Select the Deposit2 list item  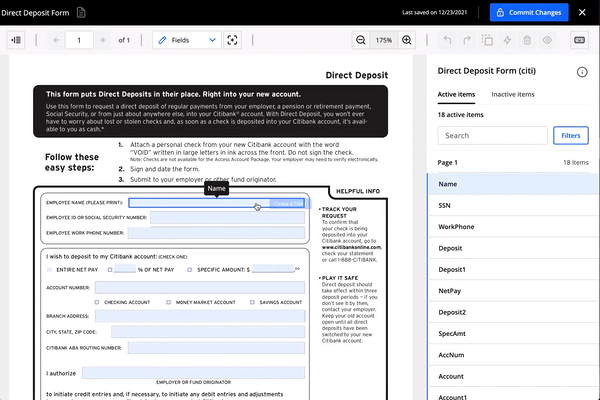pos(514,312)
